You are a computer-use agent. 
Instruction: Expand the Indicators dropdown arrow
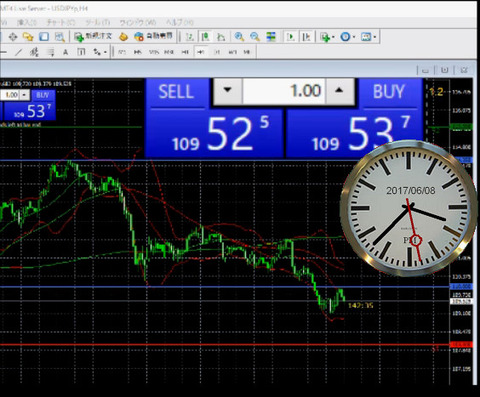coord(333,37)
